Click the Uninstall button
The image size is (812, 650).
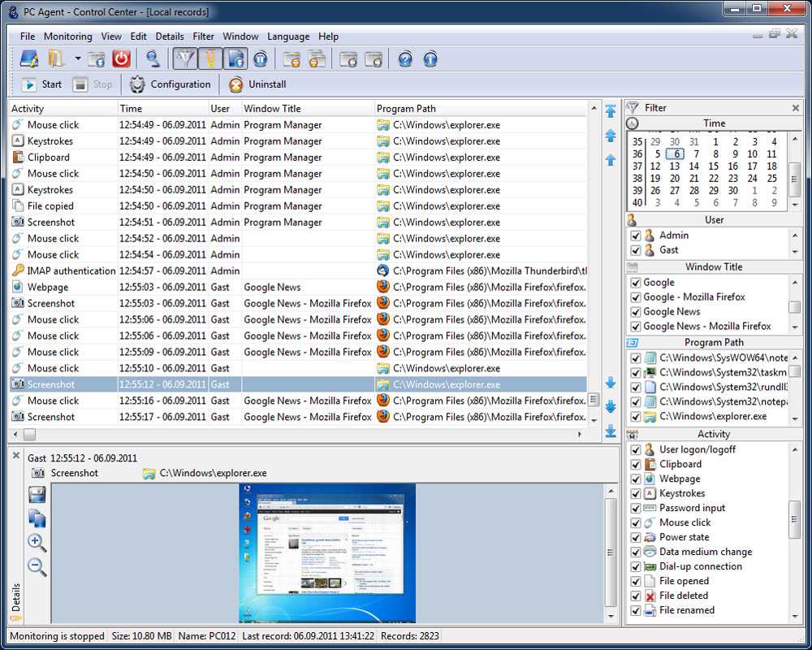(x=257, y=84)
